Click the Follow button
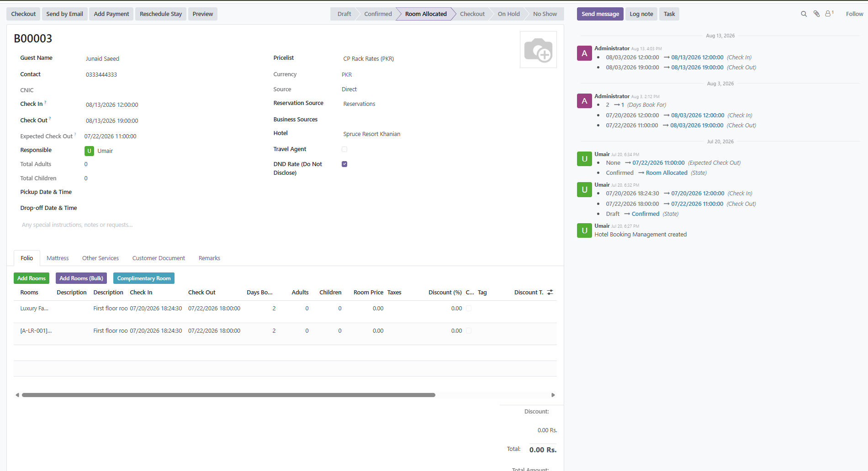868x471 pixels. (x=854, y=14)
